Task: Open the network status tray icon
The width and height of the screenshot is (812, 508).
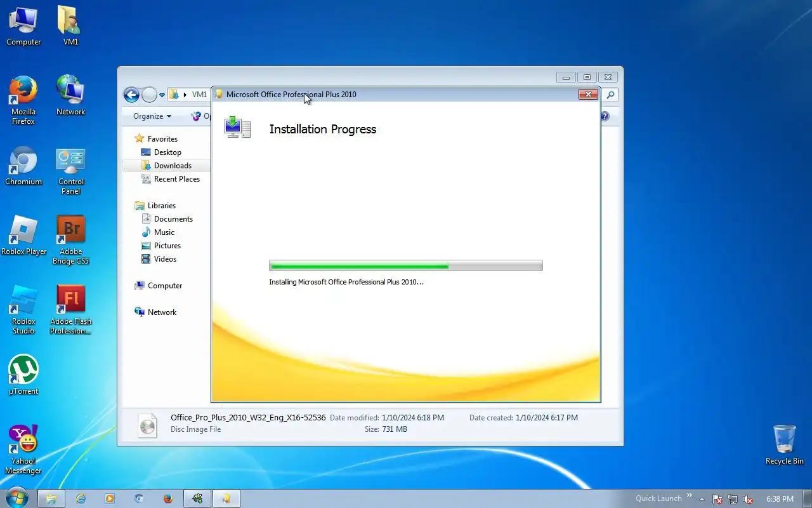Action: pos(733,499)
